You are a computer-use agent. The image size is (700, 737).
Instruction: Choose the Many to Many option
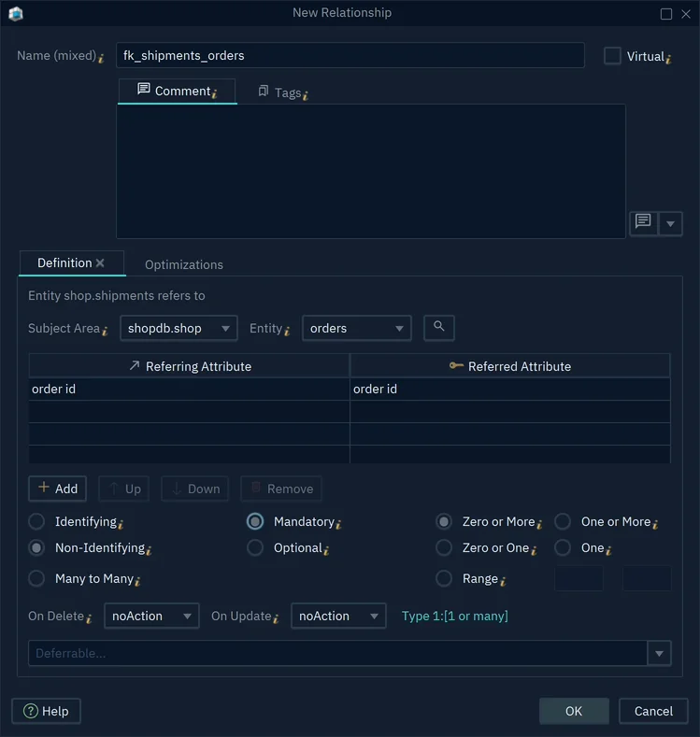[36, 578]
